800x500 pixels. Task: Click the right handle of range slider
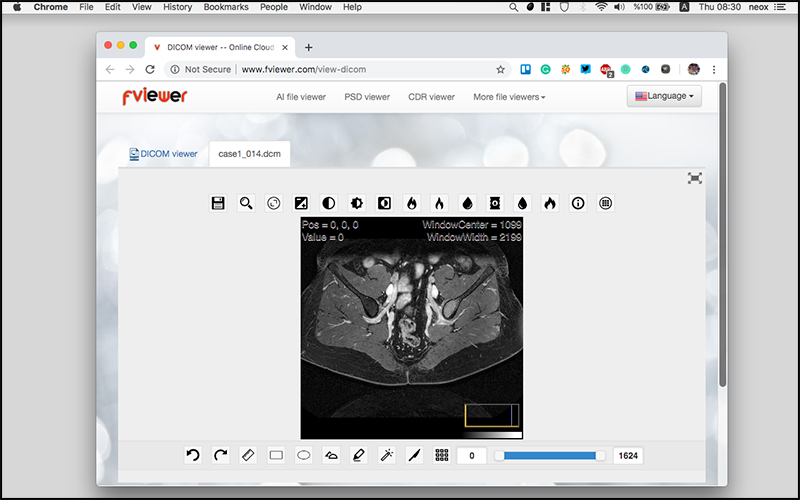(x=600, y=456)
